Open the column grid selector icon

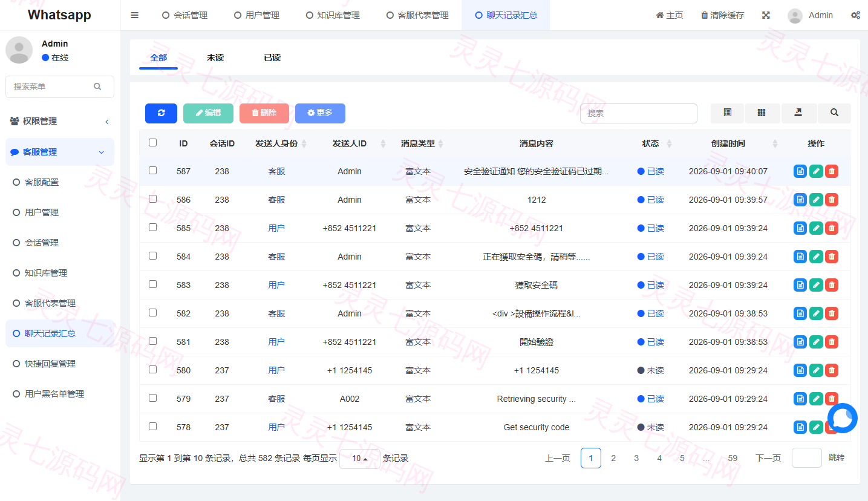[762, 113]
